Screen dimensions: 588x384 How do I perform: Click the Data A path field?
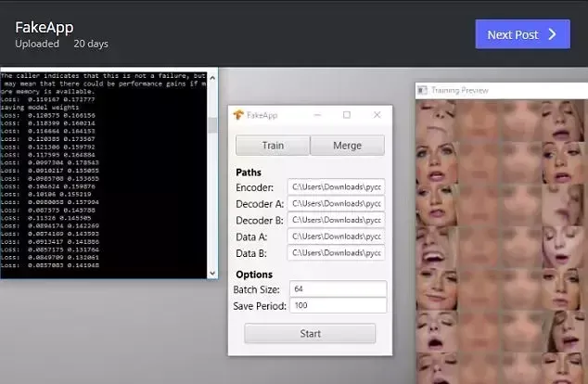tap(337, 237)
